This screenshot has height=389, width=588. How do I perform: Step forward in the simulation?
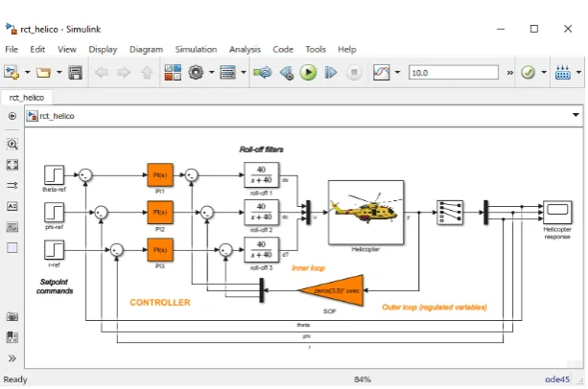(x=330, y=72)
